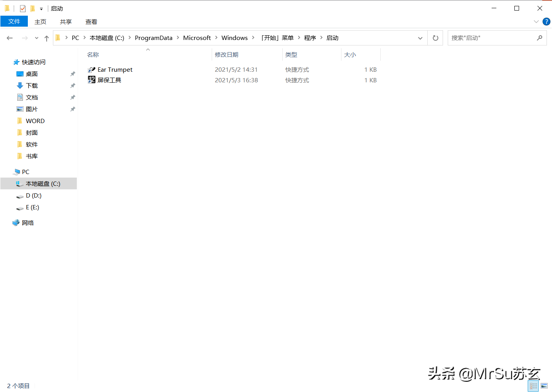Screen dimensions: 552x392
Task: Click the New Folder quick access toolbar icon
Action: (x=33, y=8)
